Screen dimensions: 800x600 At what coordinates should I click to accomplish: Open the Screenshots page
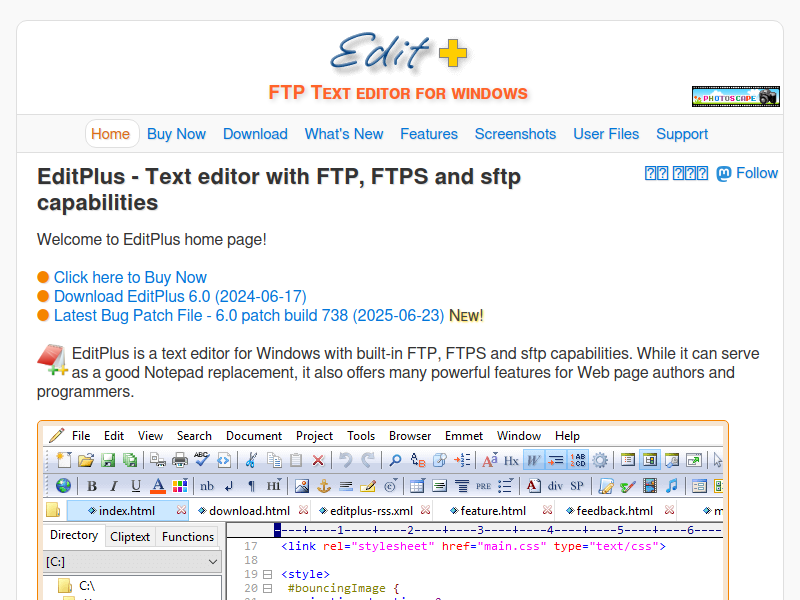point(515,134)
